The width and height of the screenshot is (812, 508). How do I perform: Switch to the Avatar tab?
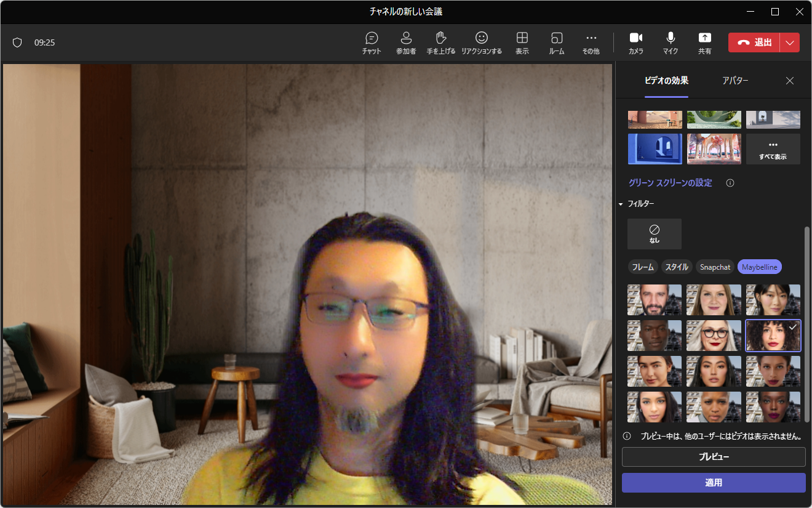click(x=734, y=81)
